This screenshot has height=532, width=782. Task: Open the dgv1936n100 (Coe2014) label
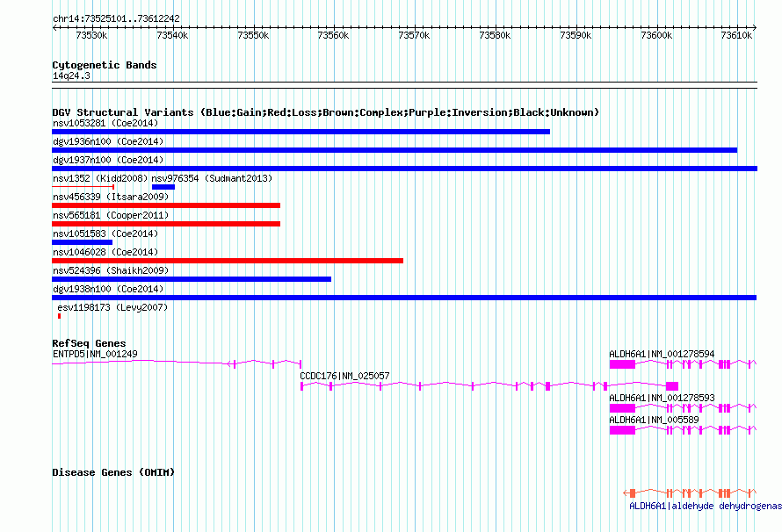[x=108, y=141]
